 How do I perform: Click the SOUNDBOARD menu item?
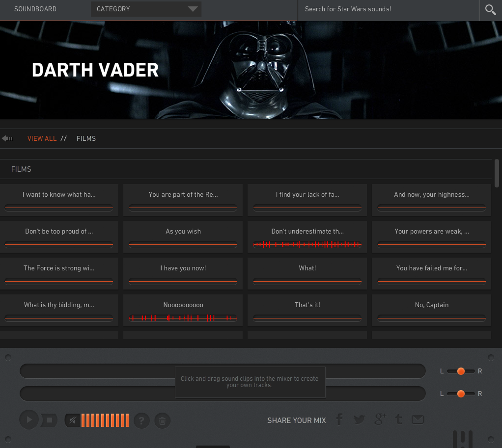[x=35, y=9]
